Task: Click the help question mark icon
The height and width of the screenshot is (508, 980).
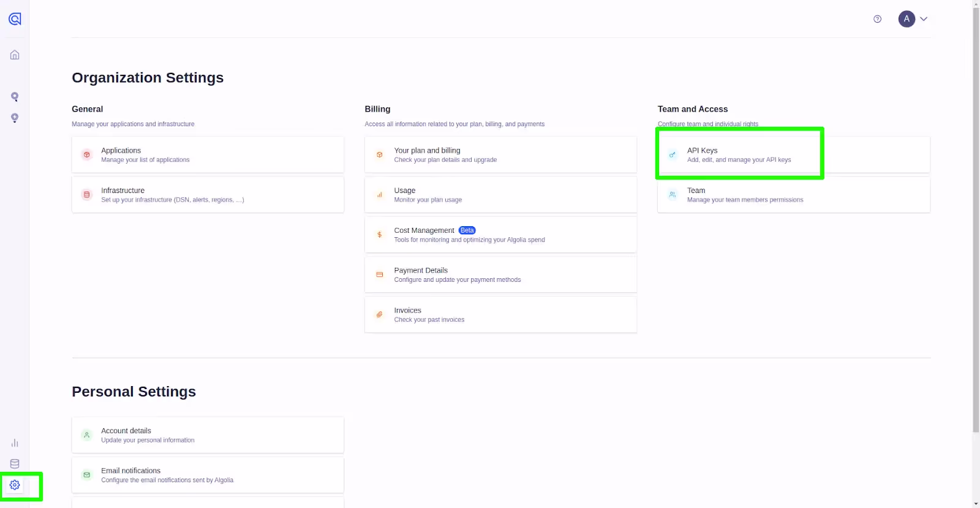Action: point(877,19)
